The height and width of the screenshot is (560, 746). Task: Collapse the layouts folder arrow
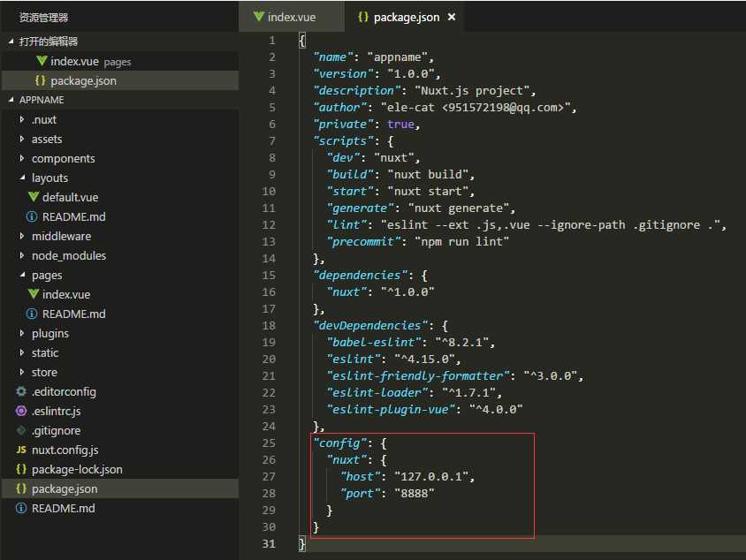[22, 178]
